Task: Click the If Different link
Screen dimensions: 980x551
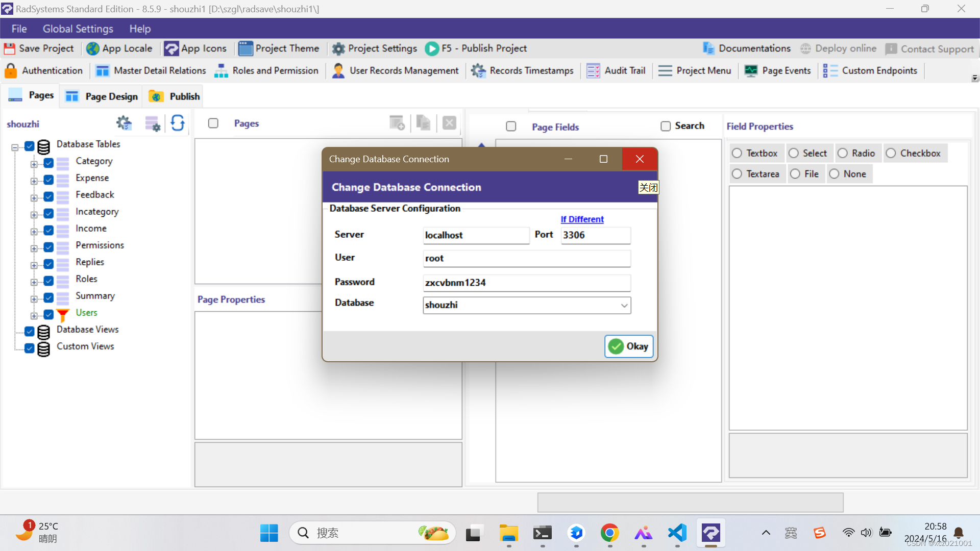Action: [x=582, y=219]
